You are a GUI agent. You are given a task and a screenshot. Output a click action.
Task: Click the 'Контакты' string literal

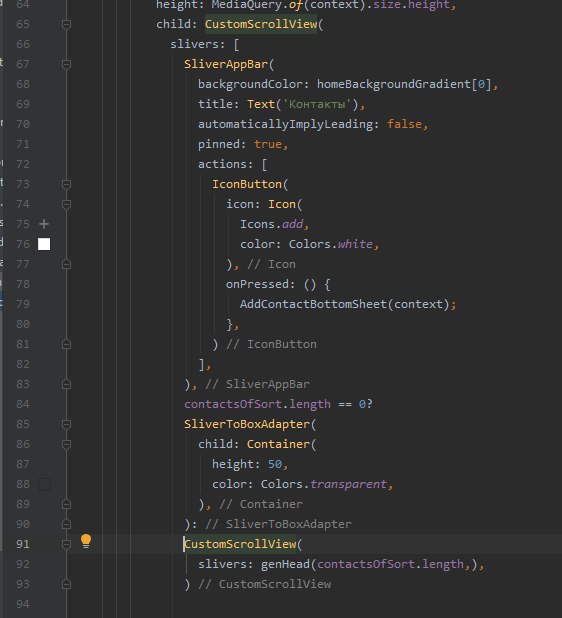pos(317,104)
